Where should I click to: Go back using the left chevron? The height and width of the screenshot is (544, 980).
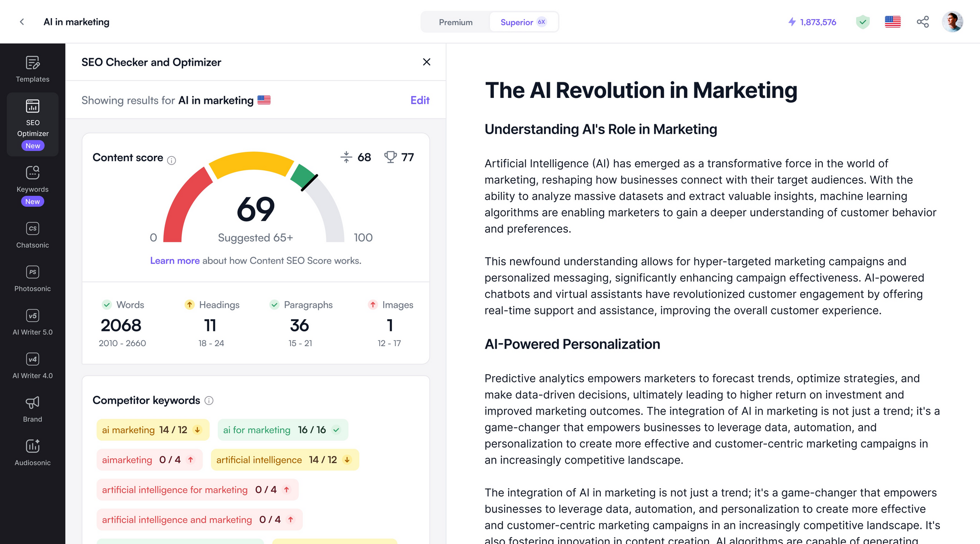[22, 22]
